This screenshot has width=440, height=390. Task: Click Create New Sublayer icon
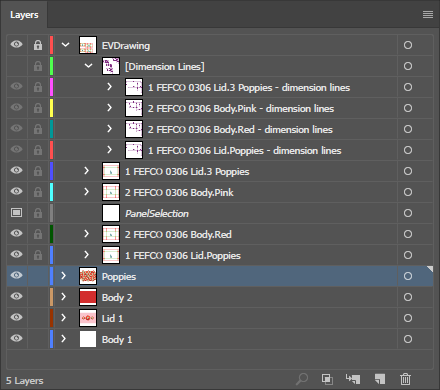pyautogui.click(x=353, y=379)
